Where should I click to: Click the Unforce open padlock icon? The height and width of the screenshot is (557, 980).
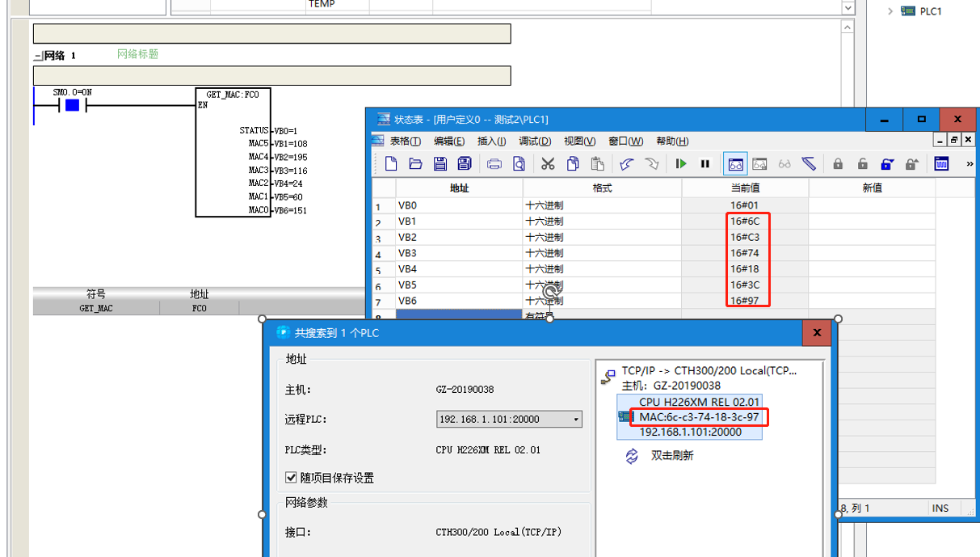pyautogui.click(x=863, y=164)
